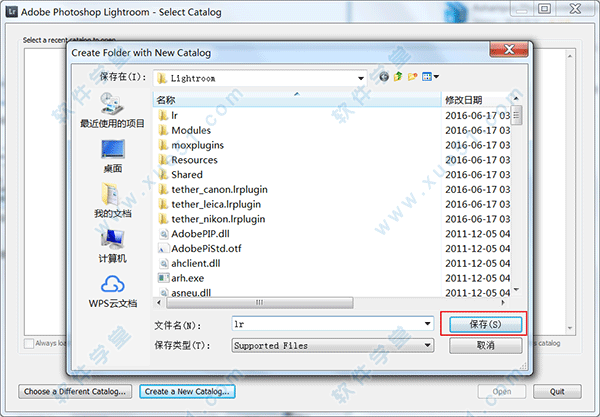Image resolution: width=600 pixels, height=417 pixels.
Task: Open 最近使用的项目 recent places shortcut
Action: 112,110
